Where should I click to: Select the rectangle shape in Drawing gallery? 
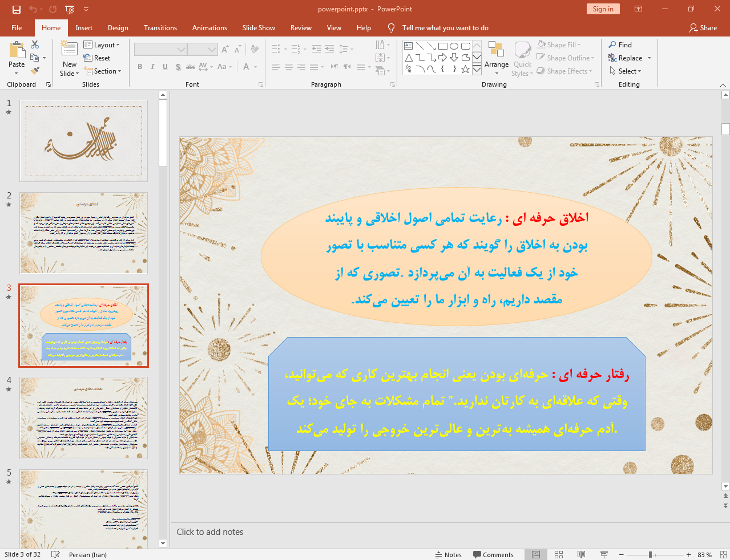pos(443,46)
